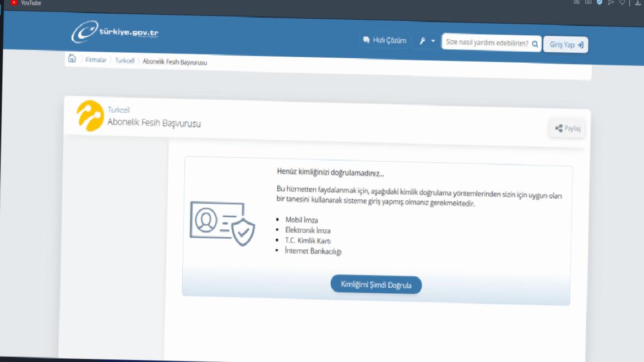
Task: Click the browser send flow icon
Action: 611,2
